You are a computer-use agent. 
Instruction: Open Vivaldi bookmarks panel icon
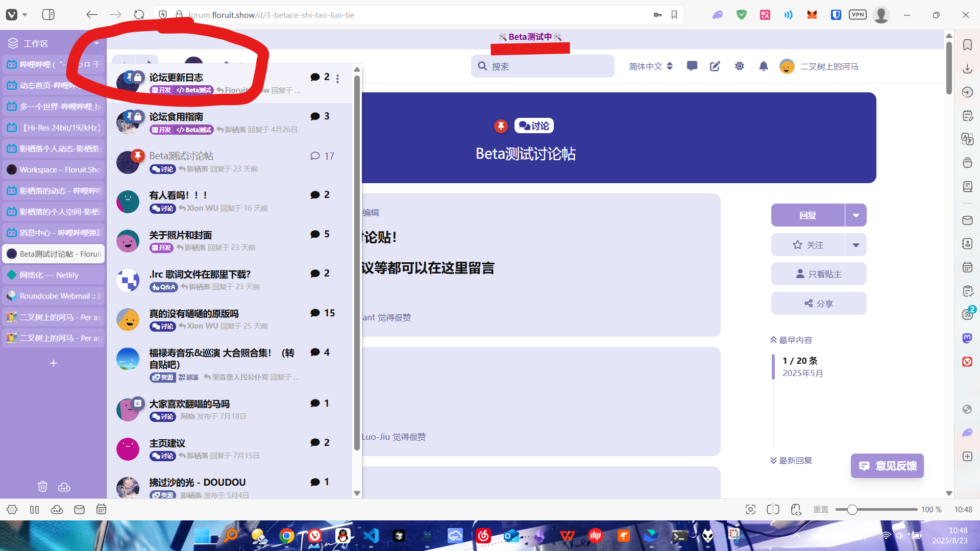tap(967, 45)
